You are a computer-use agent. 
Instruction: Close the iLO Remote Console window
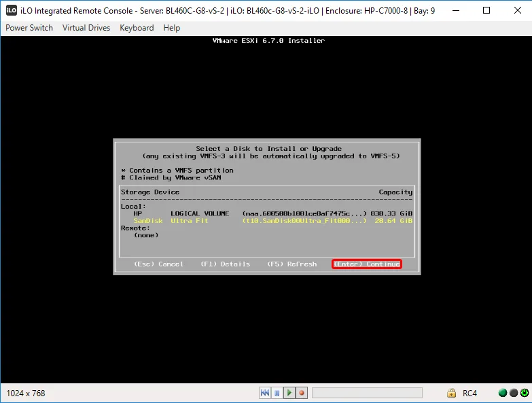click(518, 10)
